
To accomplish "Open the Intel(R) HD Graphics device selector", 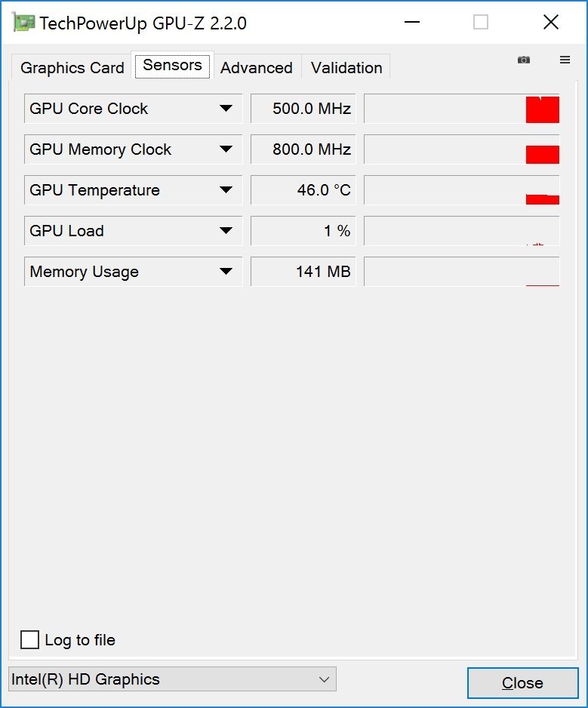I will point(172,679).
